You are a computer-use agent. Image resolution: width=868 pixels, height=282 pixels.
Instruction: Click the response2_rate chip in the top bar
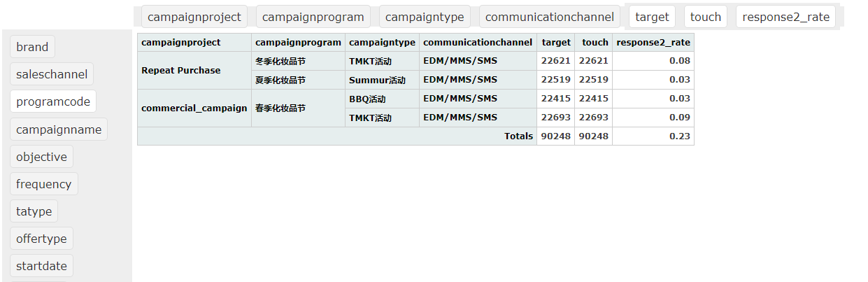[786, 17]
